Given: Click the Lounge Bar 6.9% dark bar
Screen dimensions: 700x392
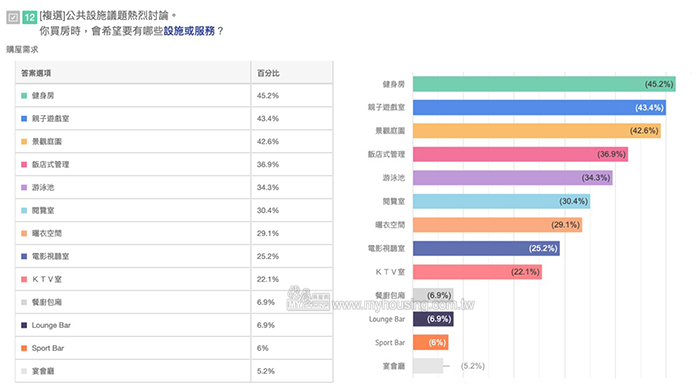Looking at the screenshot, I should (433, 319).
